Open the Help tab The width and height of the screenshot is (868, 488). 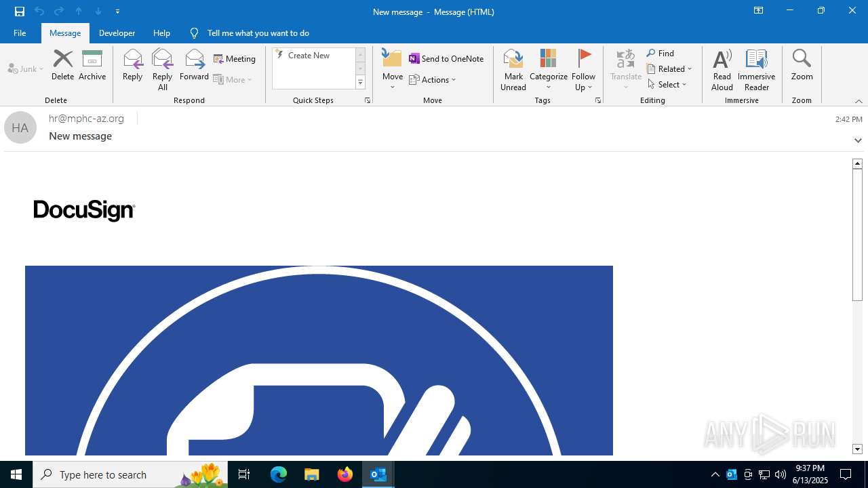coord(161,33)
